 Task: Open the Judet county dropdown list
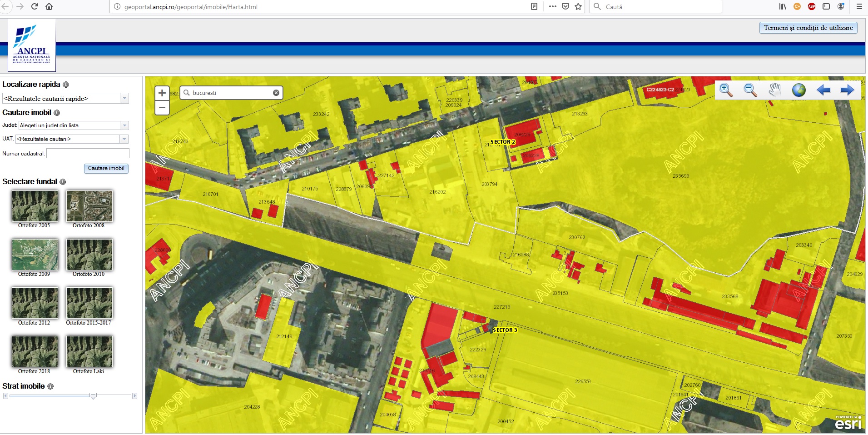coord(124,125)
